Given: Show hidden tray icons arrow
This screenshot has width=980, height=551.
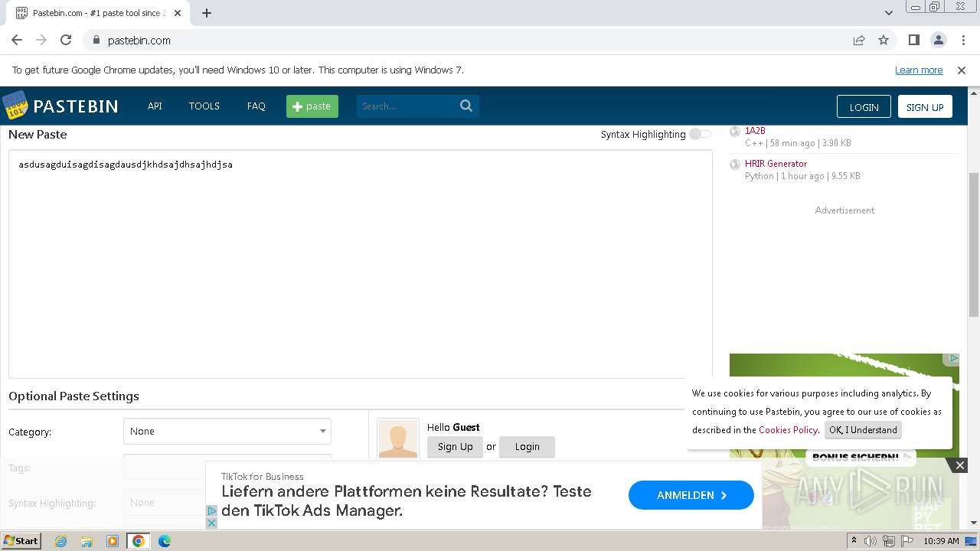Looking at the screenshot, I should [854, 541].
